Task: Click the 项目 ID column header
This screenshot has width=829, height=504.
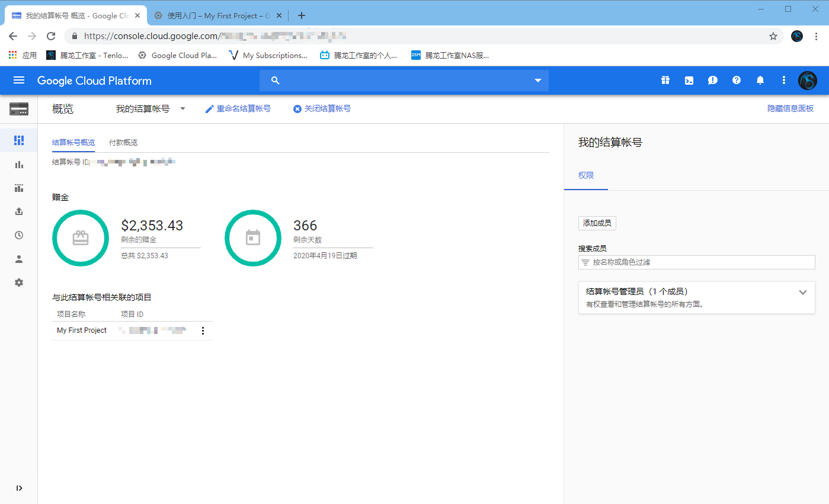Action: tap(132, 314)
